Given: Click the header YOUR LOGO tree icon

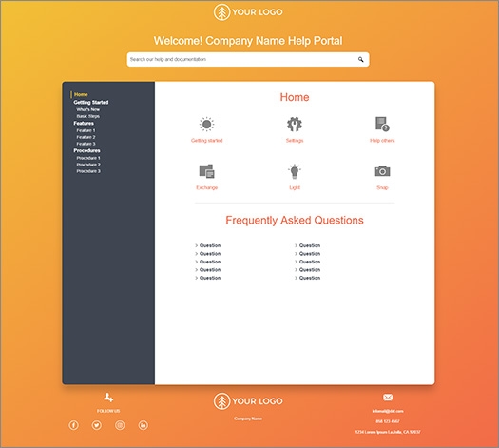Looking at the screenshot, I should (221, 12).
